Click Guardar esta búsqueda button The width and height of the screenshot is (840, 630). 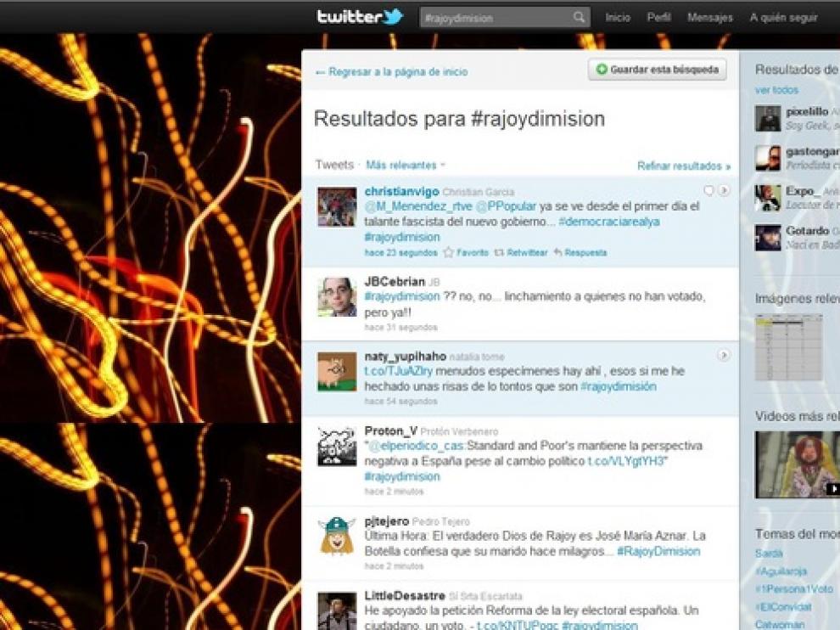658,70
